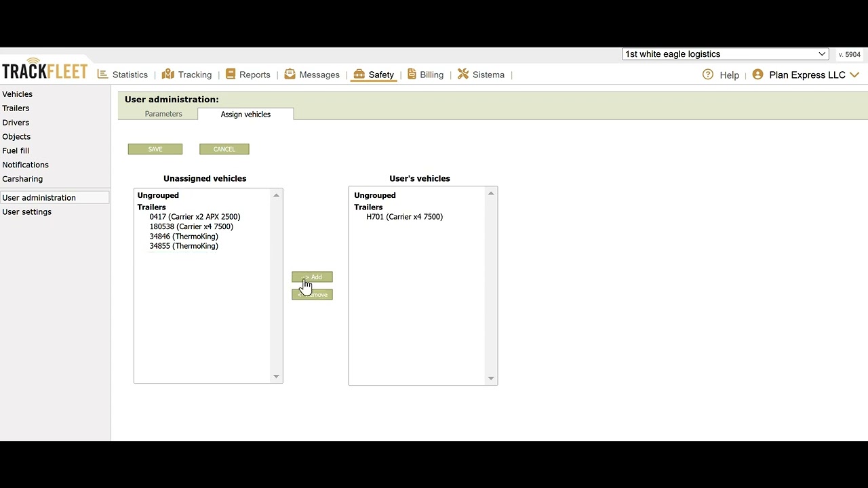This screenshot has width=868, height=488.
Task: Click Ungrouped in User's vehicles list
Action: [x=375, y=195]
